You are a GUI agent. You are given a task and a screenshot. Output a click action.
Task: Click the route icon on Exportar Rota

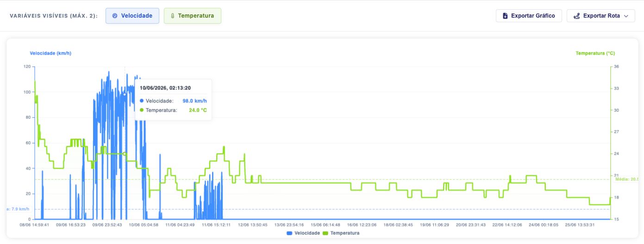point(576,16)
